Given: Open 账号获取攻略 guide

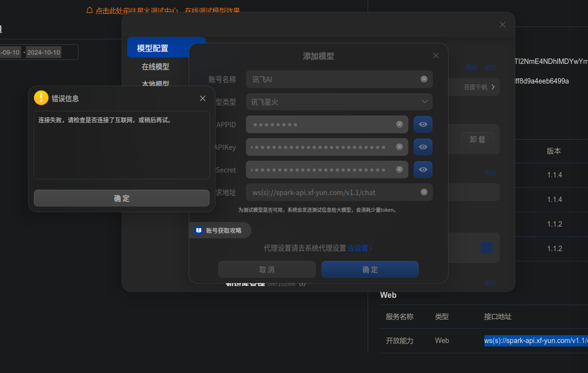Looking at the screenshot, I should point(220,230).
